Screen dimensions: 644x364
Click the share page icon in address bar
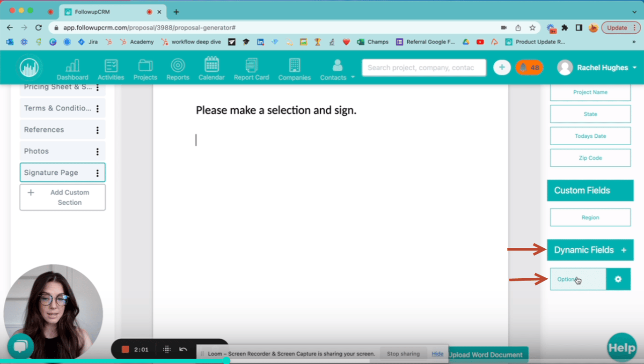[518, 28]
